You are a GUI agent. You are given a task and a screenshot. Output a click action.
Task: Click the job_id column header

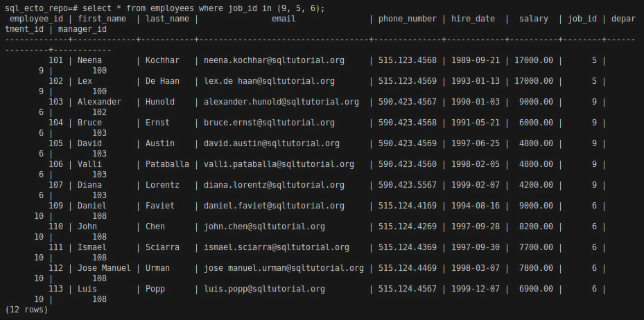tap(582, 19)
